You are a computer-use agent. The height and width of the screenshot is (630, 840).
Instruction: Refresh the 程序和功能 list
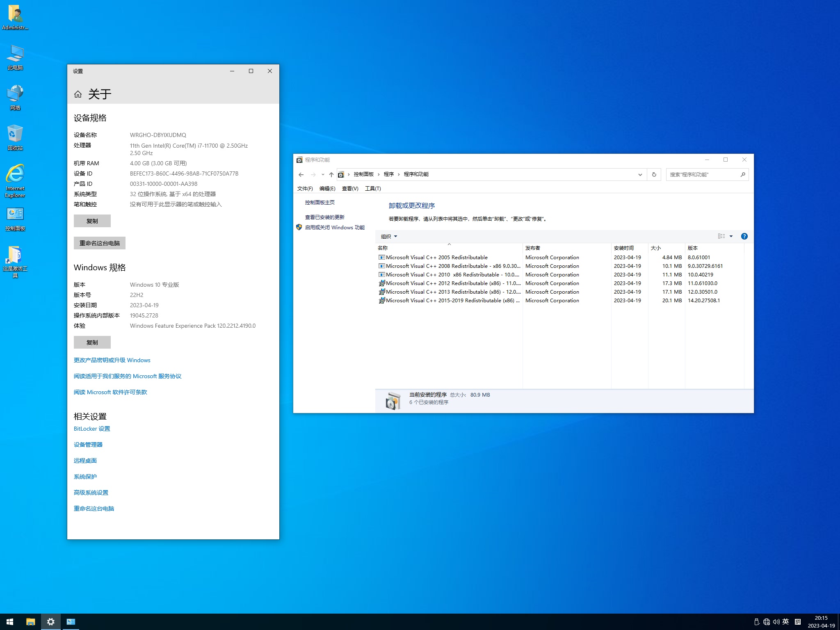coord(654,174)
